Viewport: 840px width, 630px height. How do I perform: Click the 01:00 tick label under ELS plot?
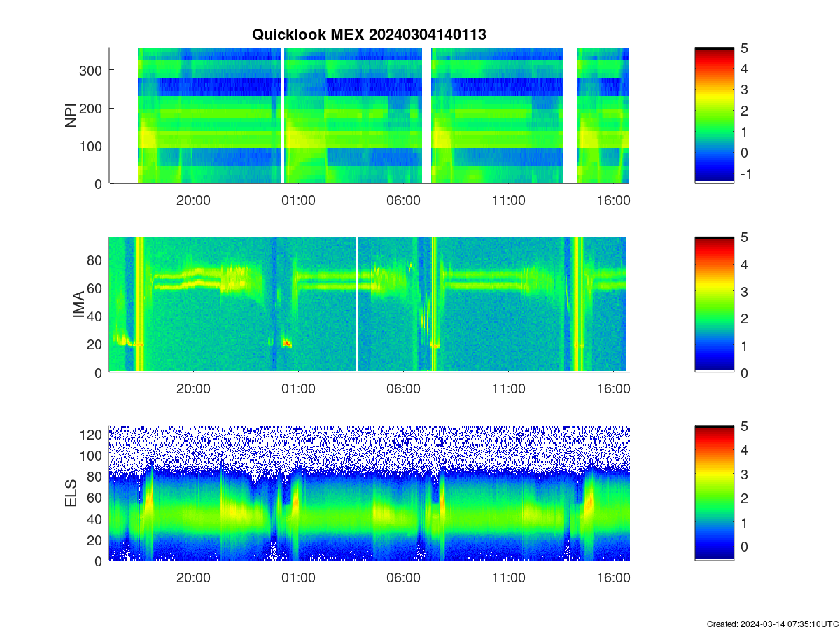(299, 578)
